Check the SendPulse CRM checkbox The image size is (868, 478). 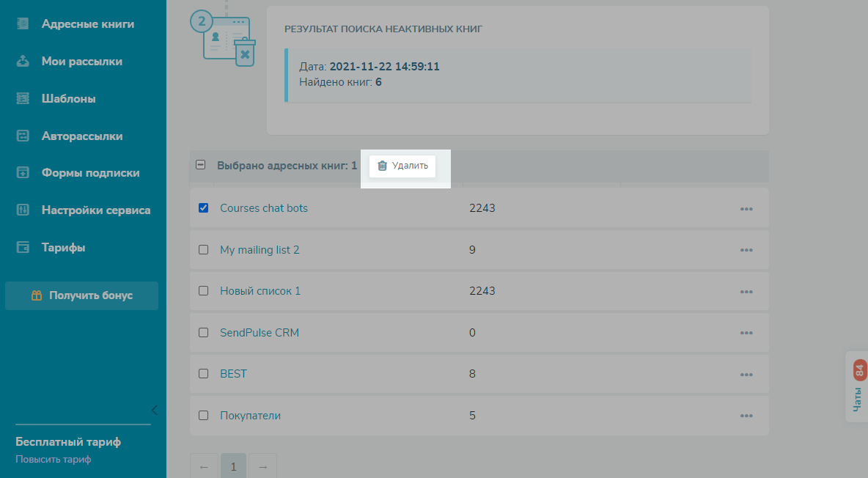[x=203, y=332]
